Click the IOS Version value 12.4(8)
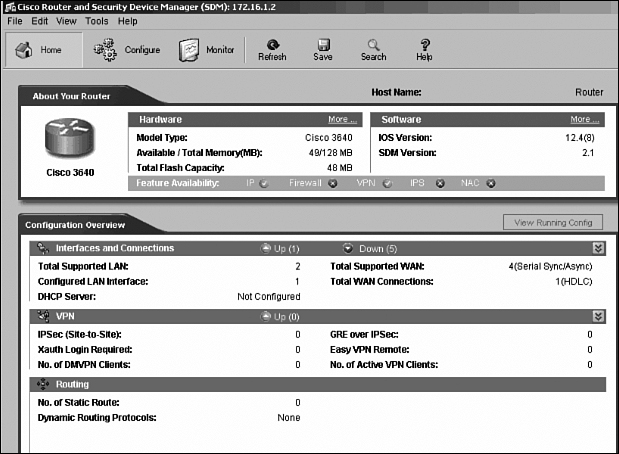This screenshot has height=454, width=619. click(x=580, y=137)
